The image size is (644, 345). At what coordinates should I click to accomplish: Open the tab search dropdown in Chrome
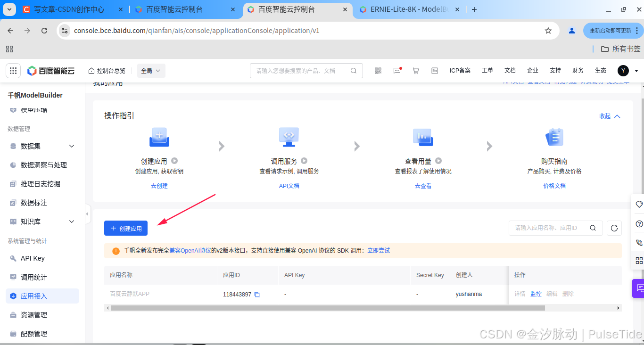click(9, 9)
